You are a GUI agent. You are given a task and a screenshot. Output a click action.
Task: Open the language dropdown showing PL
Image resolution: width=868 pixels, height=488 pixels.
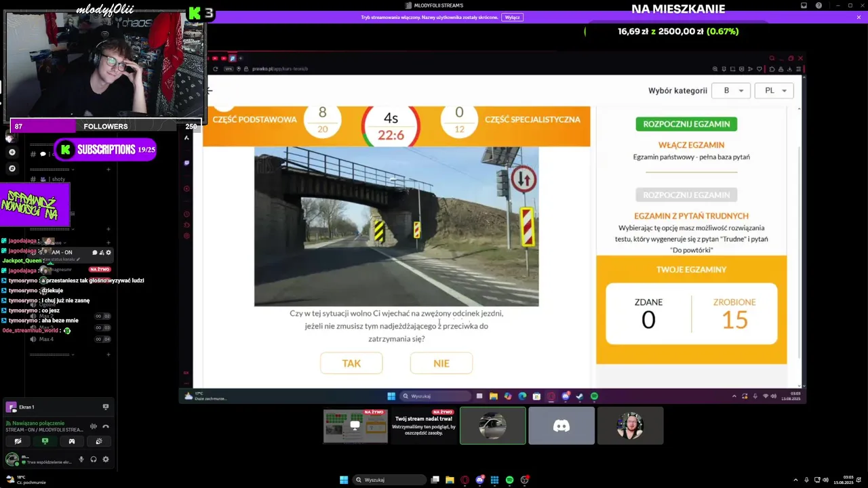click(x=774, y=90)
